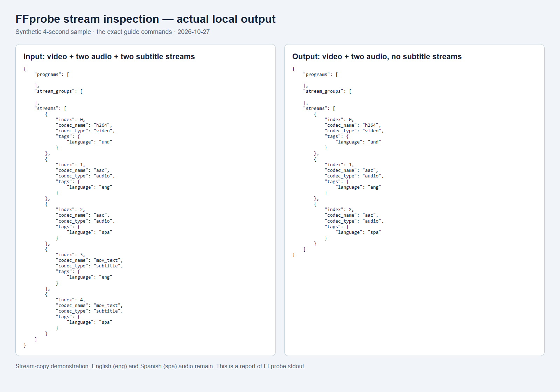Click "codec_name": "mov_text" under index 3
Image resolution: width=560 pixels, height=392 pixels.
tap(89, 260)
